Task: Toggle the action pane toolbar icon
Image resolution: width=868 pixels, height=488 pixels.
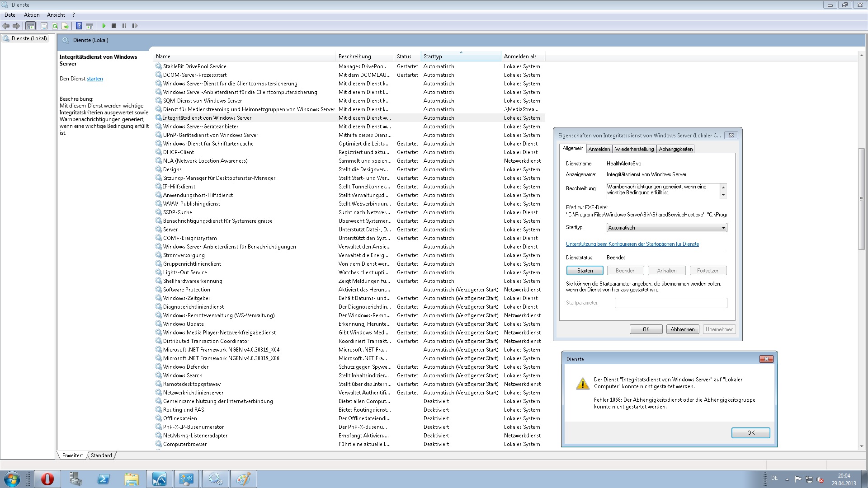Action: pos(90,26)
